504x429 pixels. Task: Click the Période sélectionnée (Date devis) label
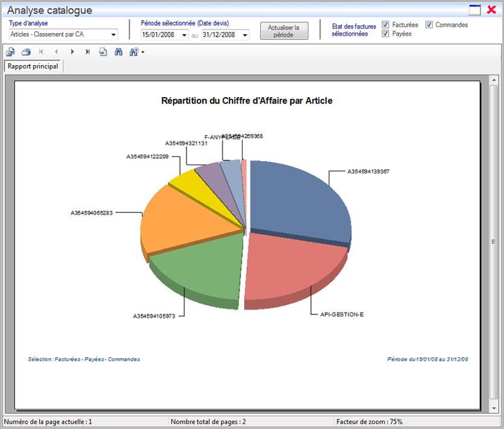(185, 23)
